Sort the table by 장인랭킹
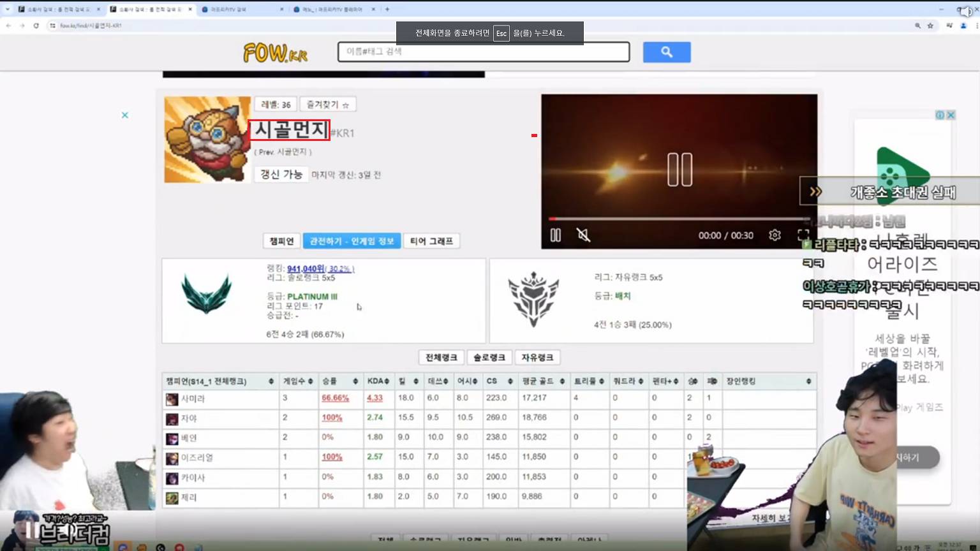The width and height of the screenshot is (980, 551). (x=769, y=381)
